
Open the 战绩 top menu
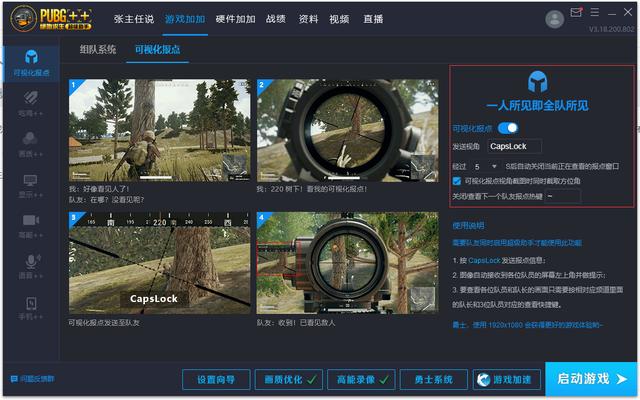coord(276,19)
